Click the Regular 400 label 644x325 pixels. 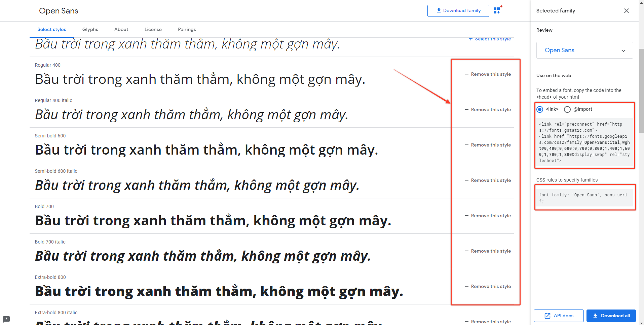point(48,65)
